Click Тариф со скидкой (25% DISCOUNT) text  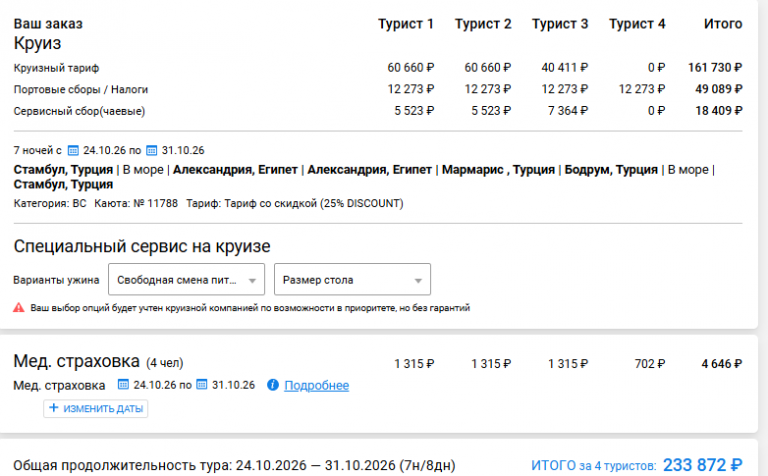click(313, 203)
